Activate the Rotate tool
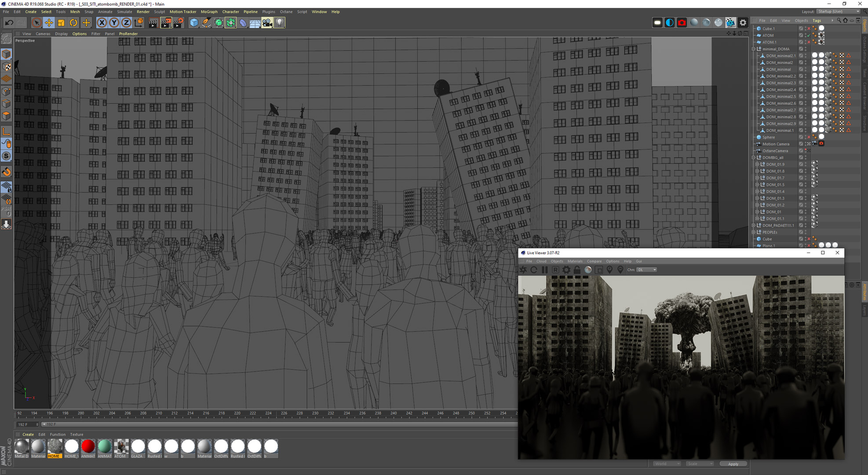The width and height of the screenshot is (868, 475). [73, 22]
